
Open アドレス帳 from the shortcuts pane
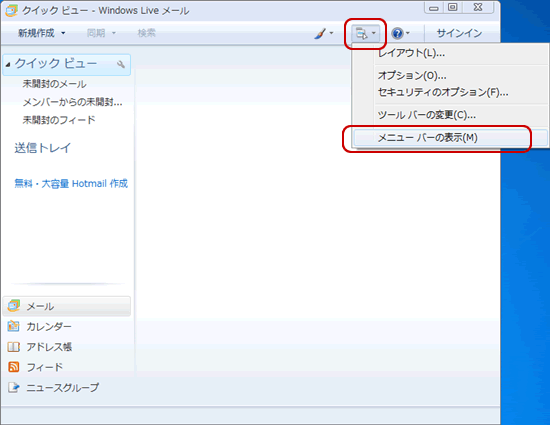click(x=49, y=347)
